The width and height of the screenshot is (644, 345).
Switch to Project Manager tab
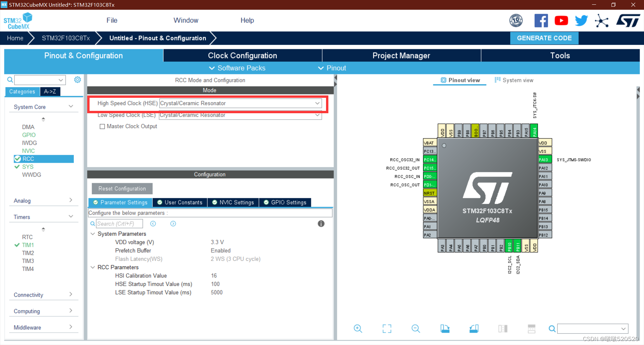(401, 56)
